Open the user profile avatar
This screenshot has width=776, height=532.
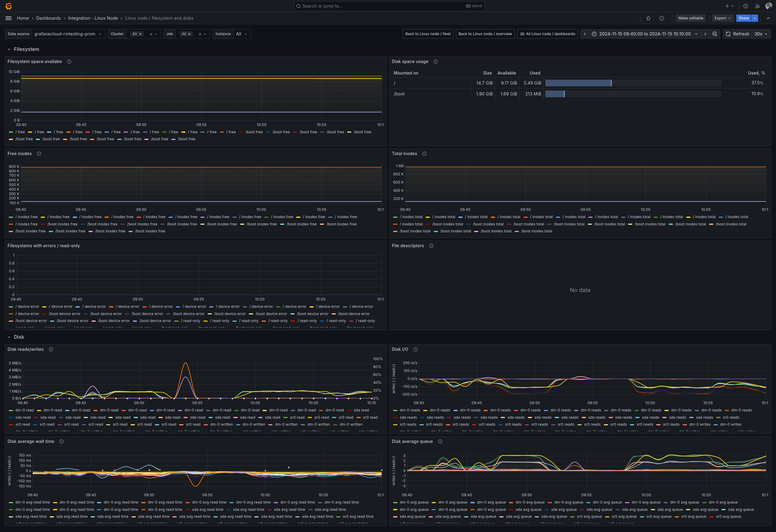point(768,6)
